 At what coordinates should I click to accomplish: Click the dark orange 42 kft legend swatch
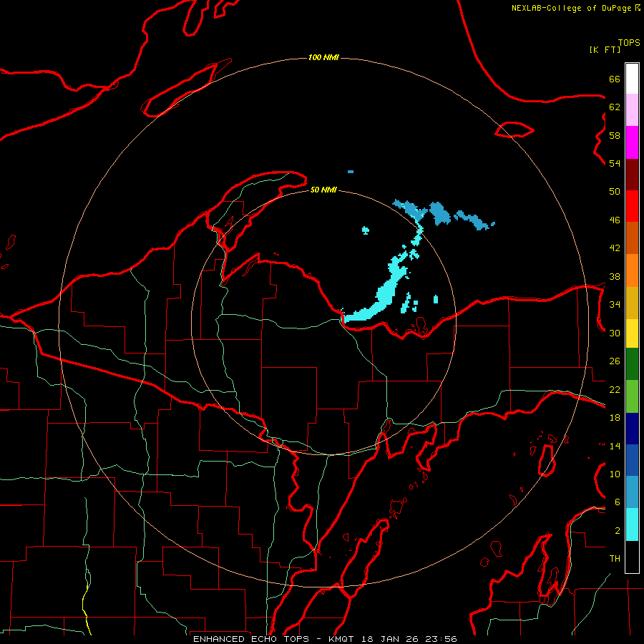click(632, 238)
